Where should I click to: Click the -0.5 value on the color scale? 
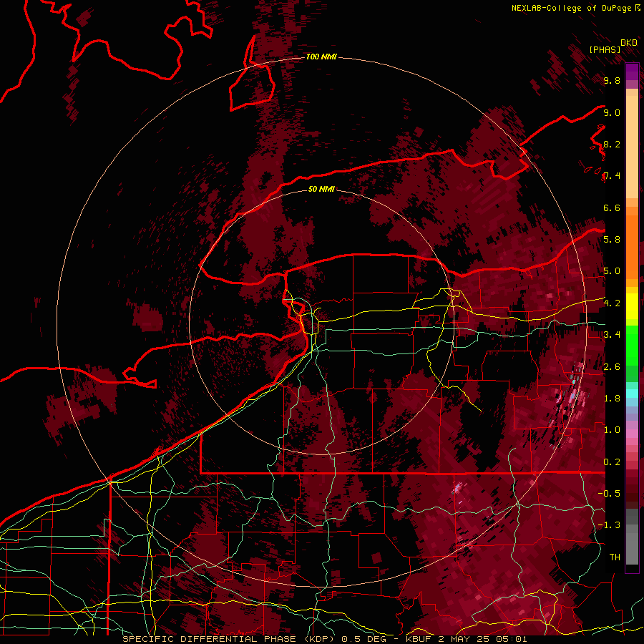coord(609,494)
